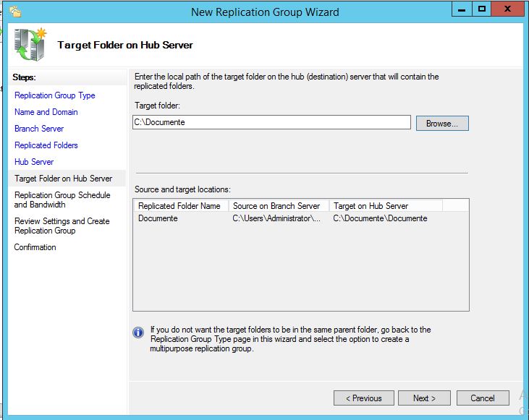Click the Replication Group Schedule and Bandwidth step
Screen dimensions: 529x420
62,200
